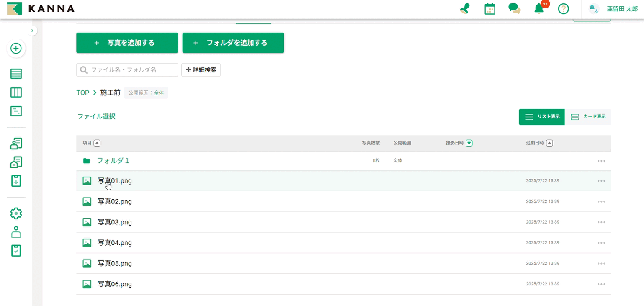Open more options menu for 写真03.png
This screenshot has height=306, width=644.
601,222
